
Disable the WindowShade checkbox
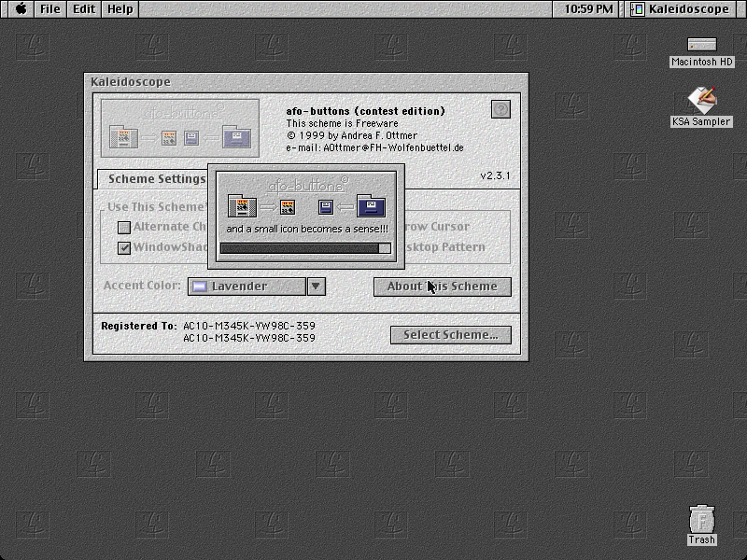(124, 247)
